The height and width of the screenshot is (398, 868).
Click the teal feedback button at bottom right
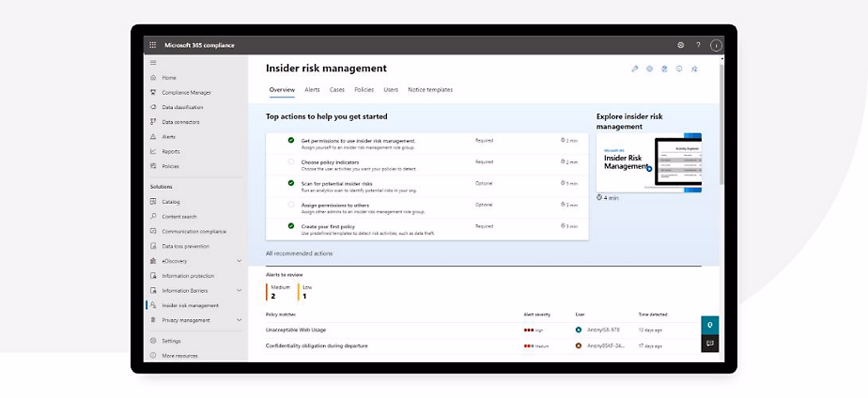coord(710,325)
